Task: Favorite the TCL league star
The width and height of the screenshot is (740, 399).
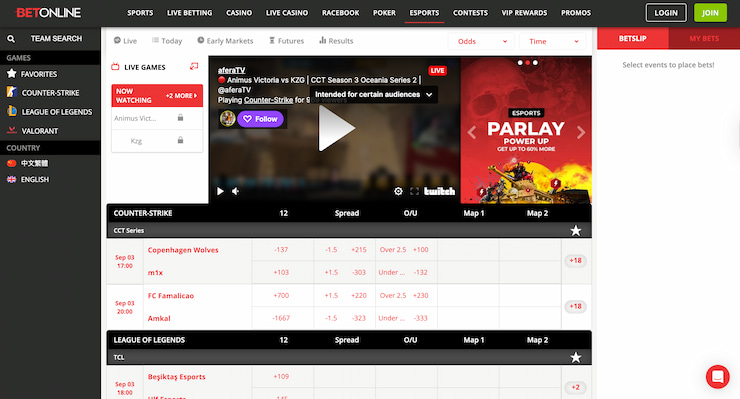Action: (575, 357)
